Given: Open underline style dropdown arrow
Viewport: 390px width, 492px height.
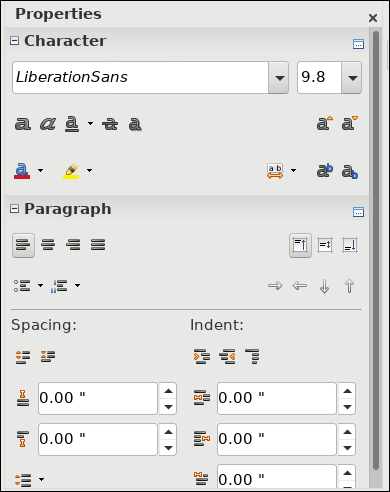Looking at the screenshot, I should [90, 124].
